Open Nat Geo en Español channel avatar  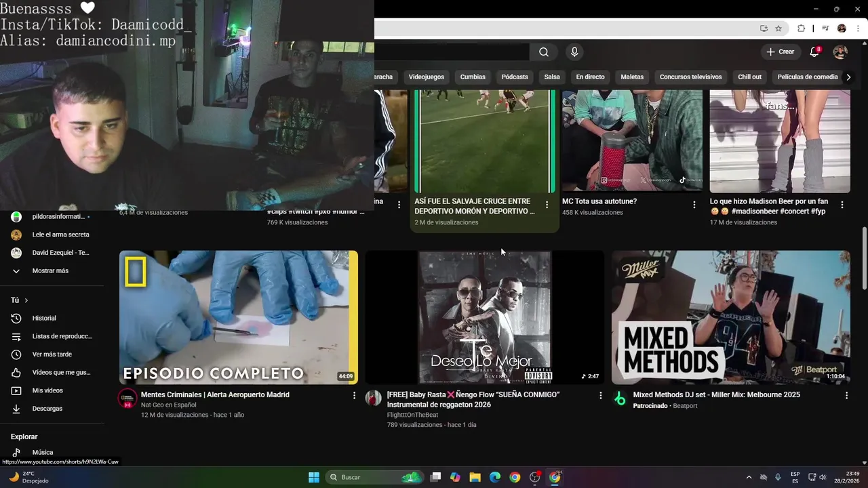[x=127, y=399]
